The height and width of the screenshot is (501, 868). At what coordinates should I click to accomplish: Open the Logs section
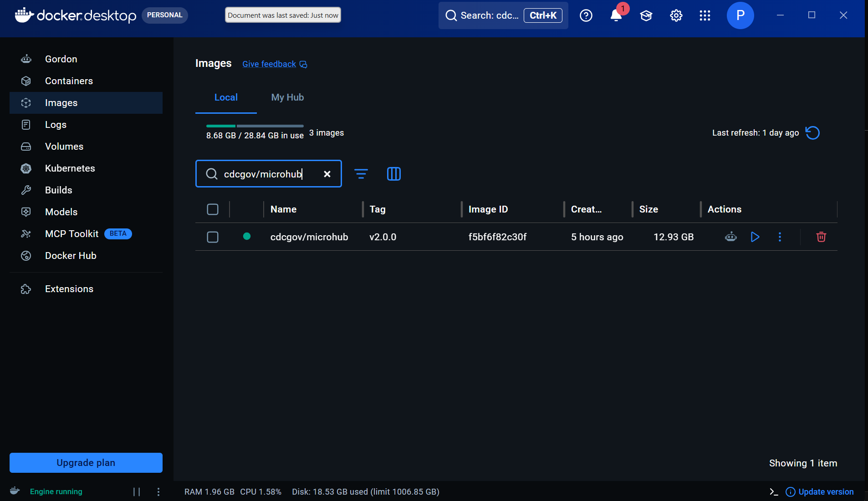[86, 125]
